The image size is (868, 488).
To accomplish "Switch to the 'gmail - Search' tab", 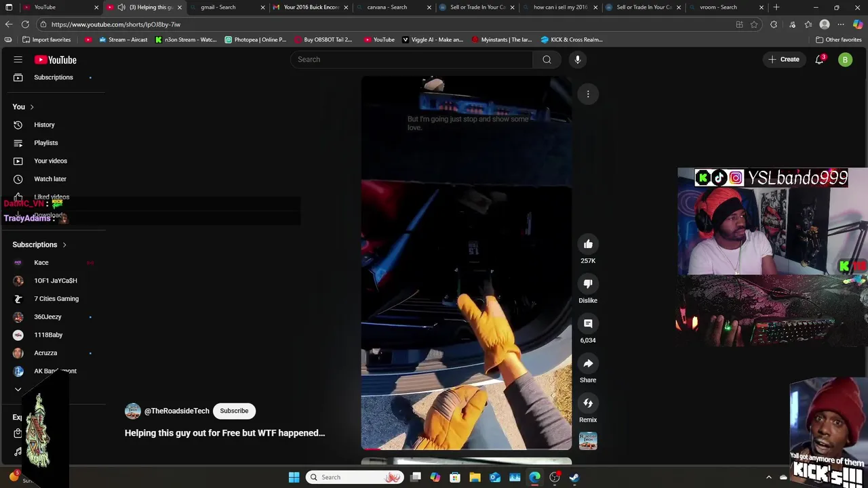I will (226, 7).
